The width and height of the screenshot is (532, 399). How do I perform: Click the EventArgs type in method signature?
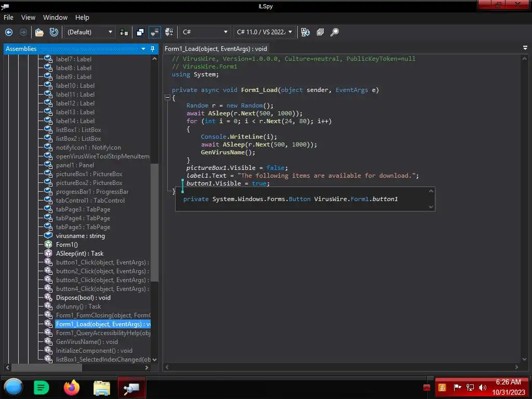(352, 90)
